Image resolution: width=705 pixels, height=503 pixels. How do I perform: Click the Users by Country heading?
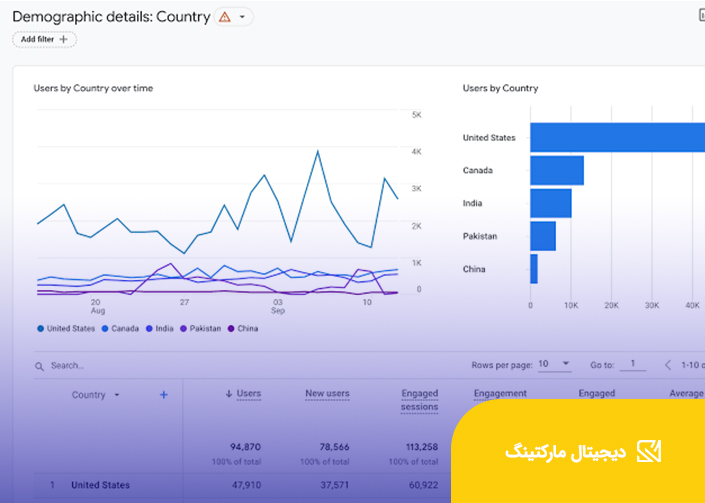pyautogui.click(x=500, y=88)
